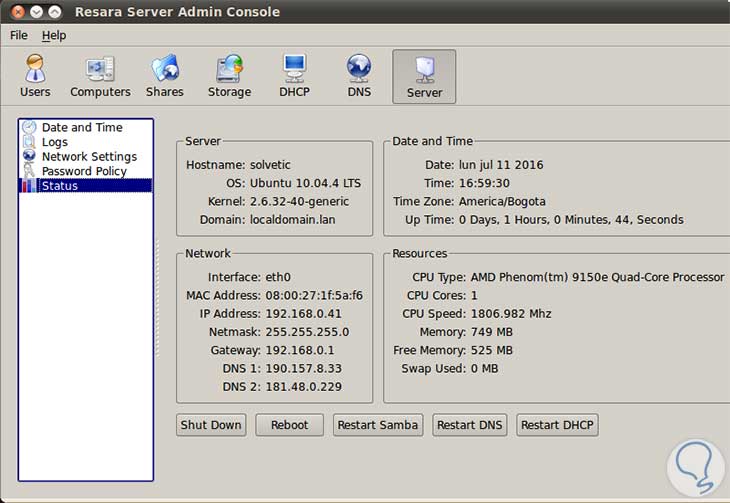Open the File menu
Screen dimensions: 730x503
click(19, 35)
